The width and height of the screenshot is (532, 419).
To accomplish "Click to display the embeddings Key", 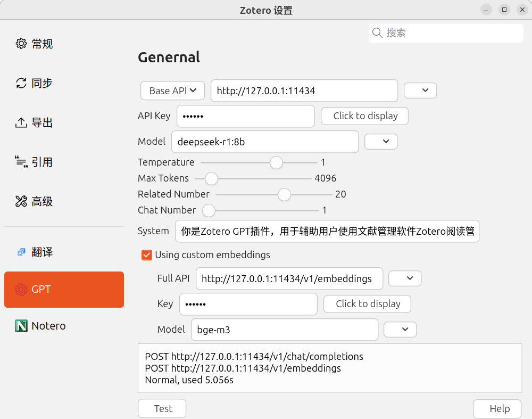I will (368, 303).
